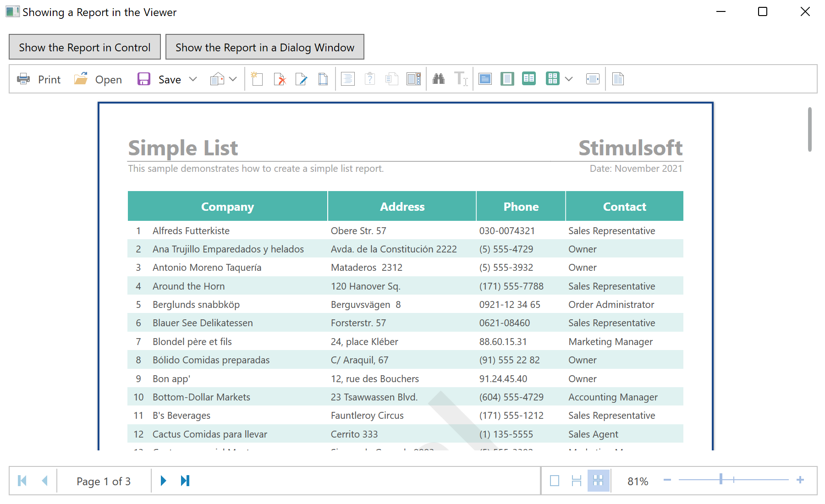
Task: Open the Page Size icon
Action: coord(323,79)
